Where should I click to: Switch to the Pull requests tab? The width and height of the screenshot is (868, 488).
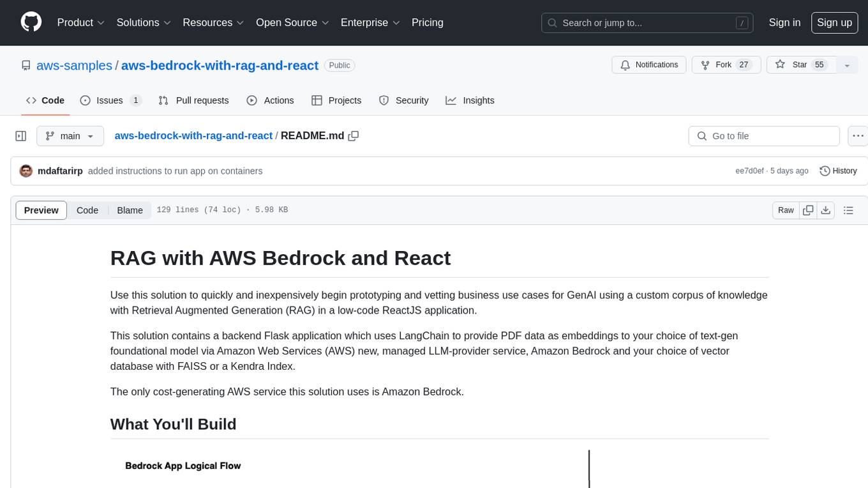coord(193,100)
